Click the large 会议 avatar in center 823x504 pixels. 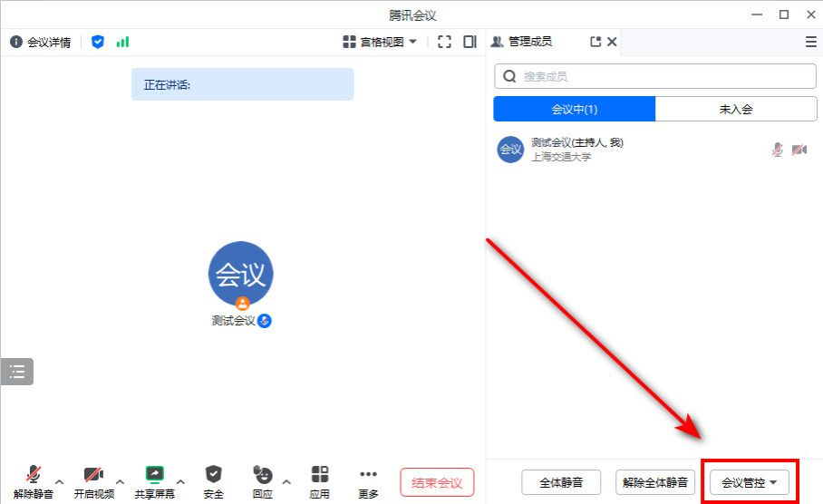tap(241, 274)
